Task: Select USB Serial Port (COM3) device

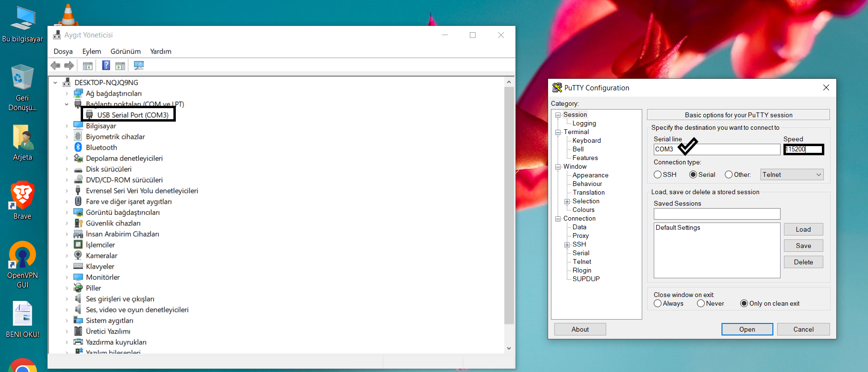Action: pos(133,115)
